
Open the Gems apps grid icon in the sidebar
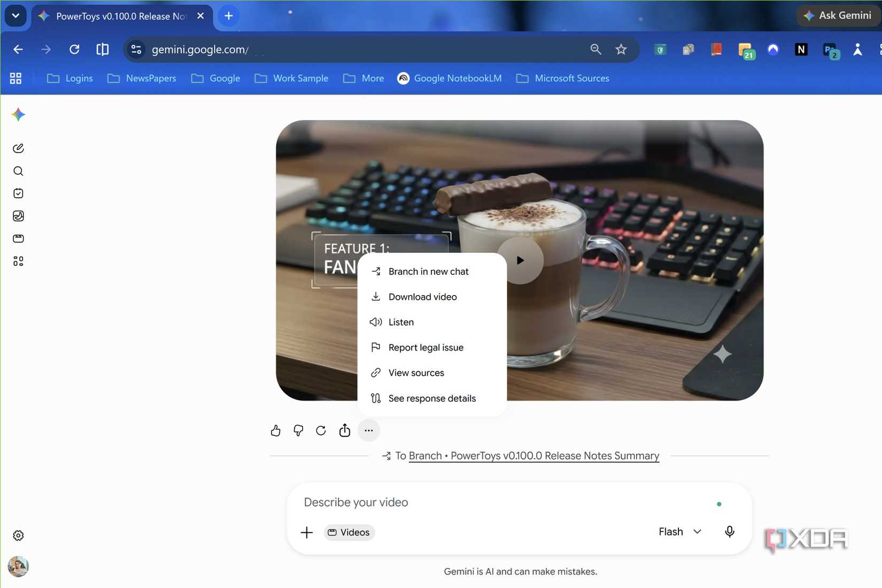pyautogui.click(x=18, y=261)
